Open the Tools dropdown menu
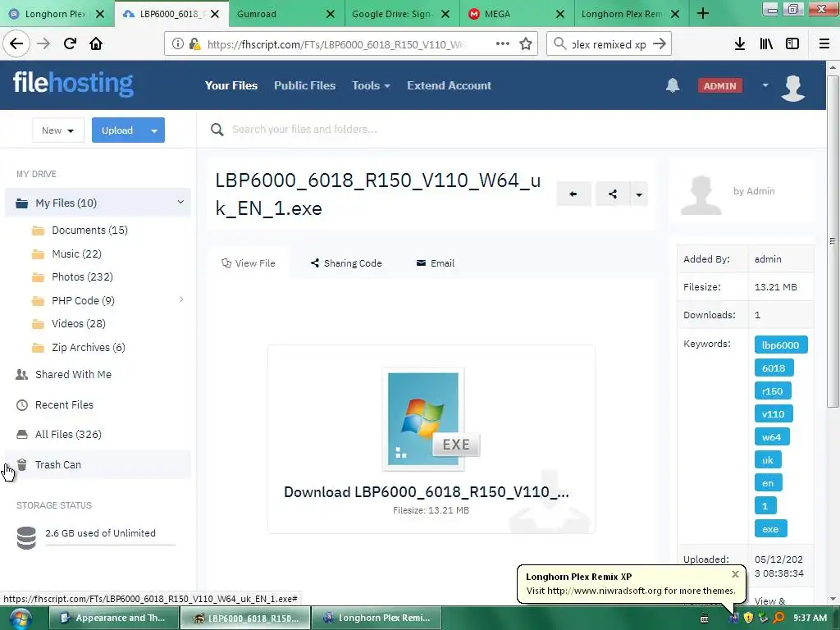The image size is (840, 630). click(371, 85)
